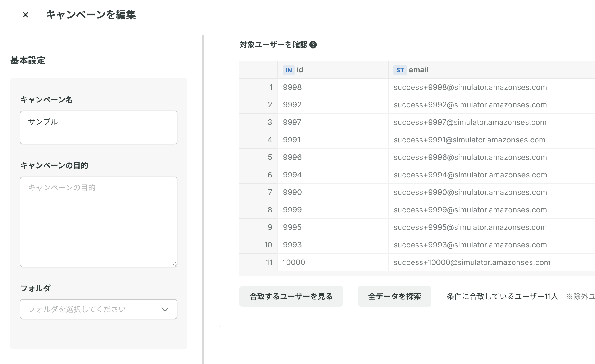Click the キャンペーン名 input field
Screen dimensions: 595x364
coord(98,127)
